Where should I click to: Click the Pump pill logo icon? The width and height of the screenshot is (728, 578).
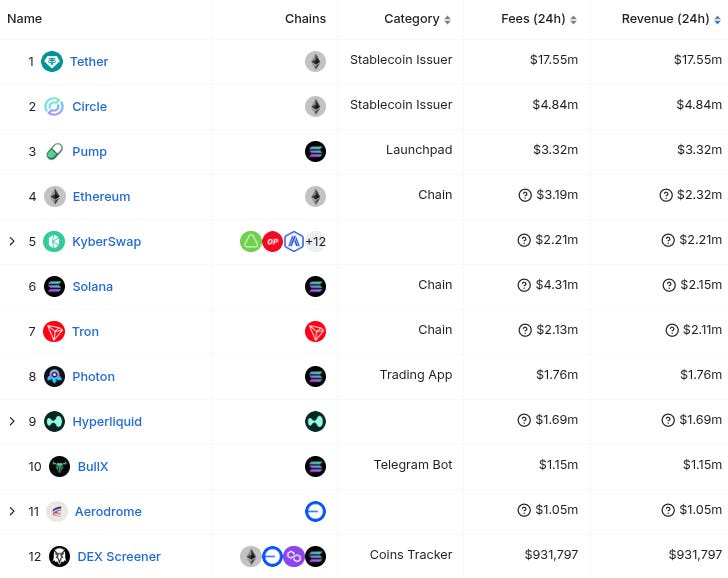tap(54, 151)
